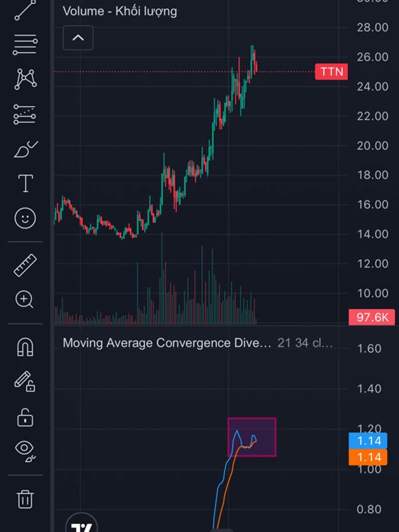Select the forecast and measurement tool
The width and height of the screenshot is (399, 532).
[x=25, y=114]
